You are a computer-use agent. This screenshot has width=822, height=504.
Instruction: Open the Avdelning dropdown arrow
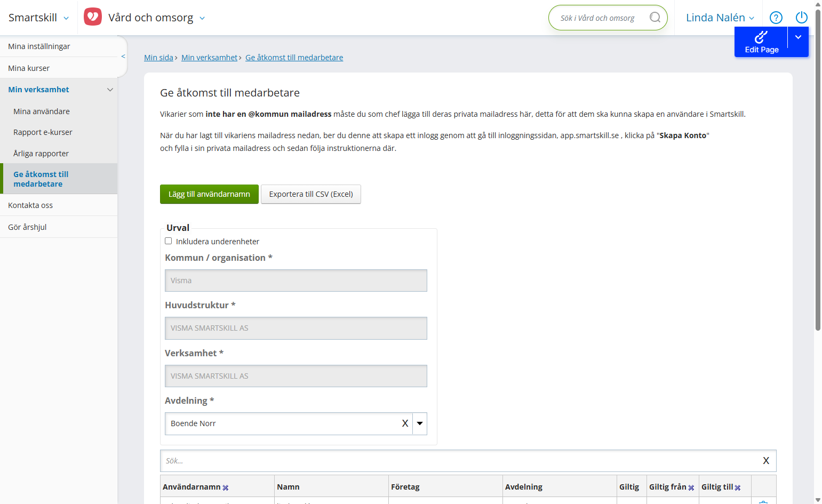click(420, 423)
